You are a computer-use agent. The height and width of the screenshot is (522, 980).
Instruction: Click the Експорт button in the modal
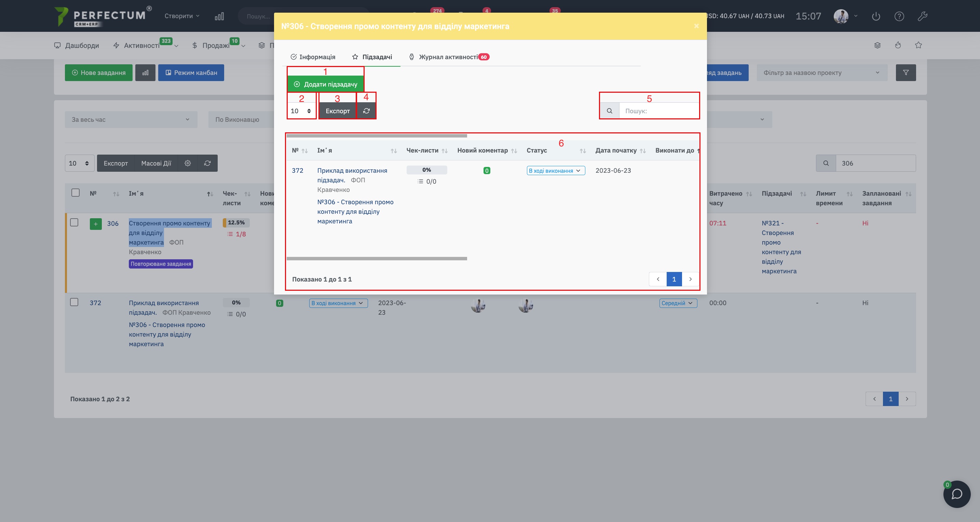click(x=338, y=111)
